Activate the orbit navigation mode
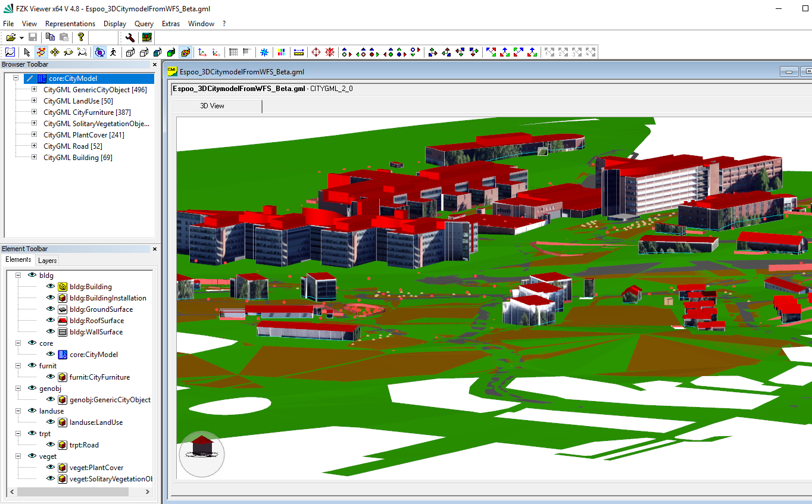Image resolution: width=812 pixels, height=504 pixels. (x=100, y=52)
